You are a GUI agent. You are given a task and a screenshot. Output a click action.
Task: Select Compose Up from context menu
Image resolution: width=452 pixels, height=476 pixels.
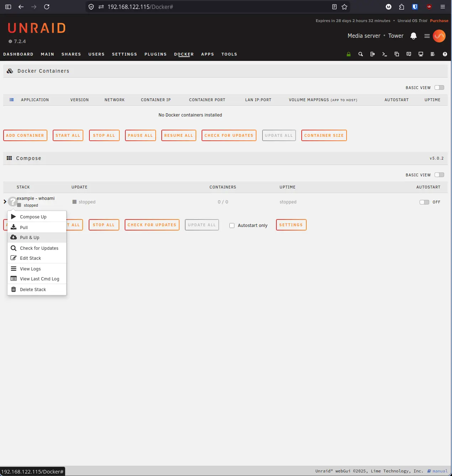click(37, 217)
